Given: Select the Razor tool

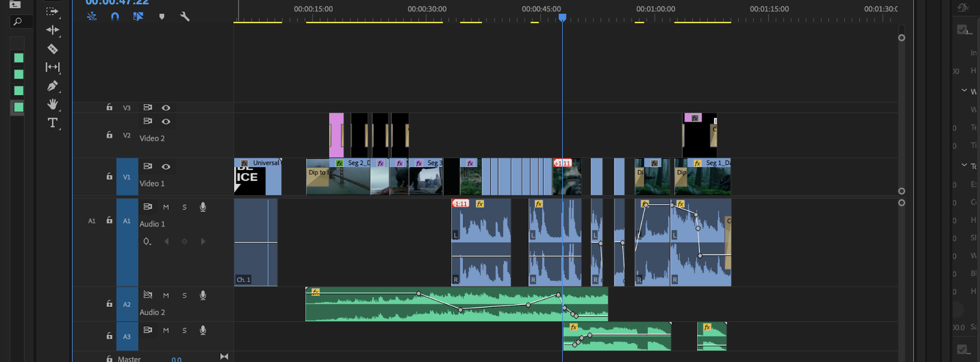Looking at the screenshot, I should tap(52, 48).
